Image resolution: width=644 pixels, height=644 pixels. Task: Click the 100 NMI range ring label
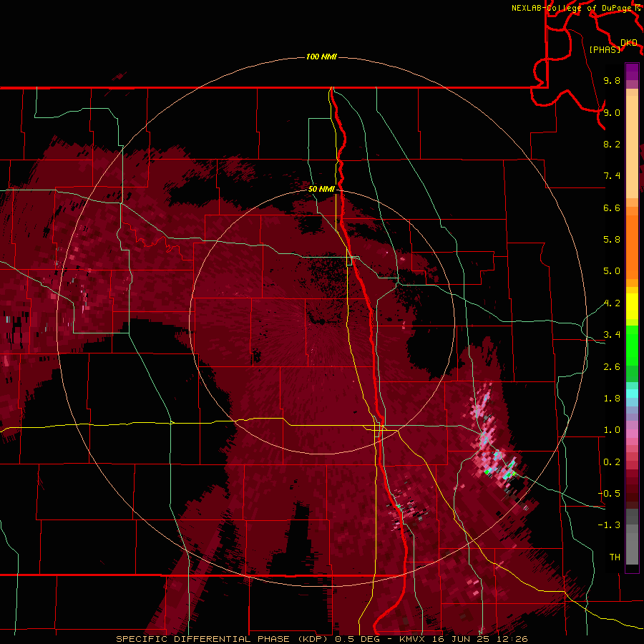(x=321, y=57)
